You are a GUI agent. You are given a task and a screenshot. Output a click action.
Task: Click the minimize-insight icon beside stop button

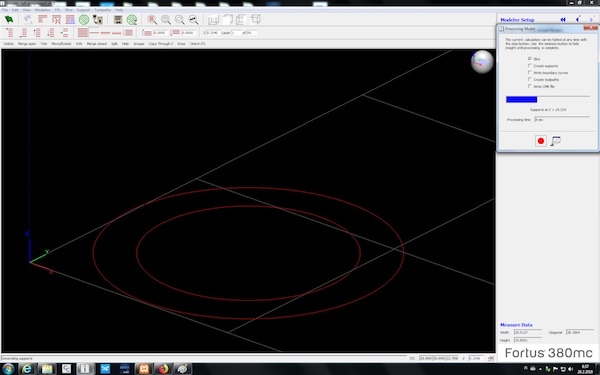556,141
